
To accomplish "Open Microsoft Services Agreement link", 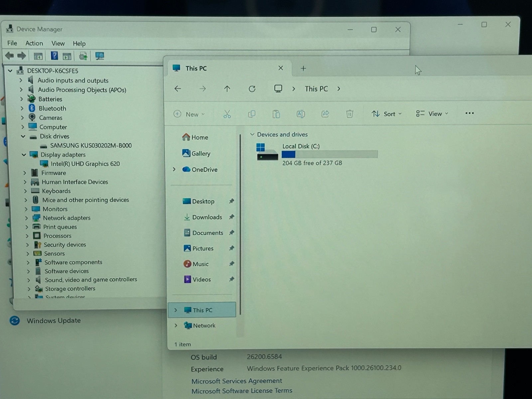I will tap(237, 381).
